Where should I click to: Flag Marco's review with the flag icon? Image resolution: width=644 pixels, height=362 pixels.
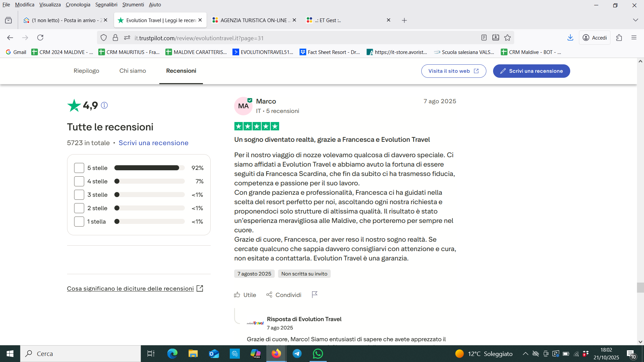[315, 295]
